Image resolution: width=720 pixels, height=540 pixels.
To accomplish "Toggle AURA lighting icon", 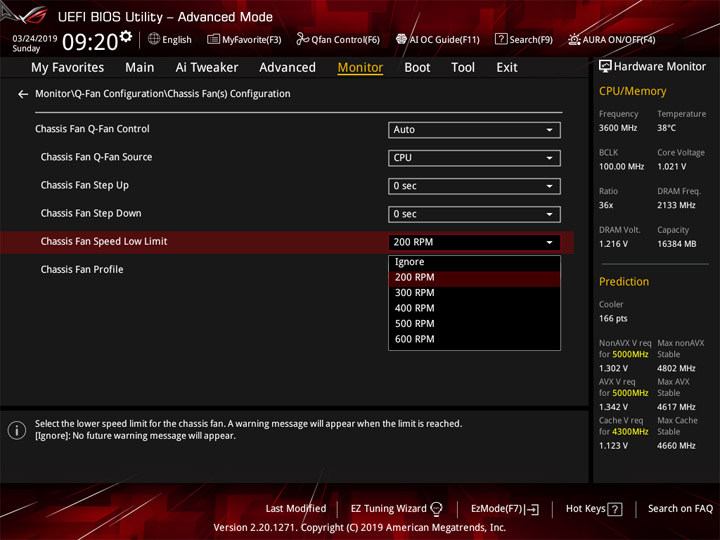I will [x=574, y=39].
